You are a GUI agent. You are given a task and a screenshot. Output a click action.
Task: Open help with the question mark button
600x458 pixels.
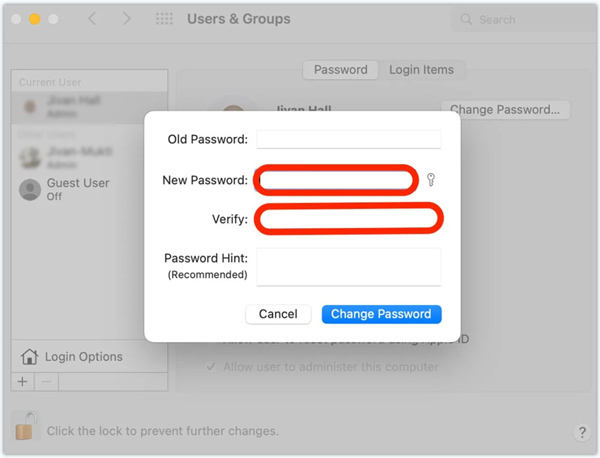pos(582,432)
